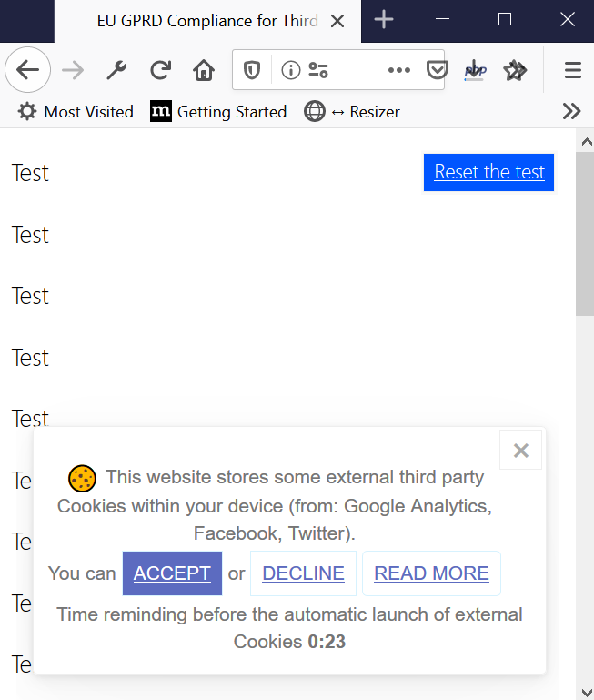Decline the external cookies
The width and height of the screenshot is (594, 700).
303,573
